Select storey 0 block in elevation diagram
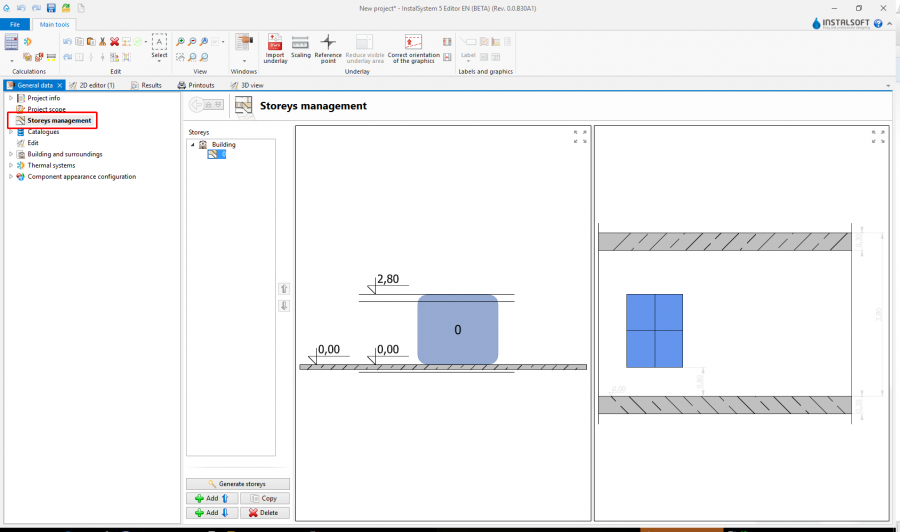 457,329
